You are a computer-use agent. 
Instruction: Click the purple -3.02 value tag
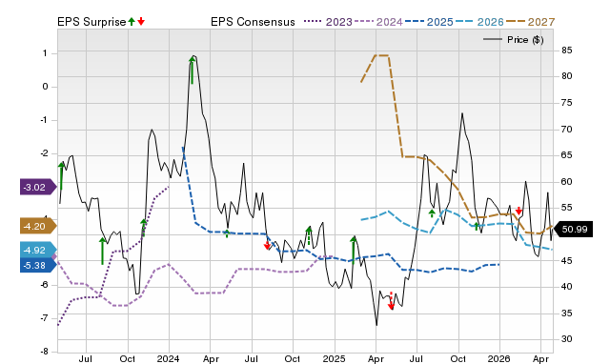(38, 187)
